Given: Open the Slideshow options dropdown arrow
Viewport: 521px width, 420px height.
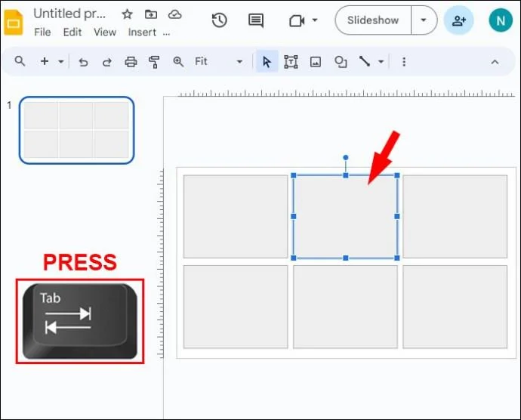Looking at the screenshot, I should (x=424, y=20).
